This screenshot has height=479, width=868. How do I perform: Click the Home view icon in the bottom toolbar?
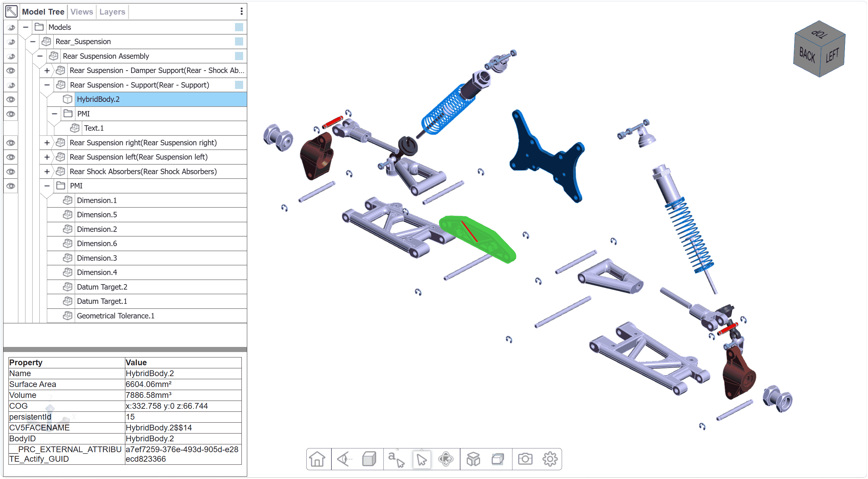point(318,459)
